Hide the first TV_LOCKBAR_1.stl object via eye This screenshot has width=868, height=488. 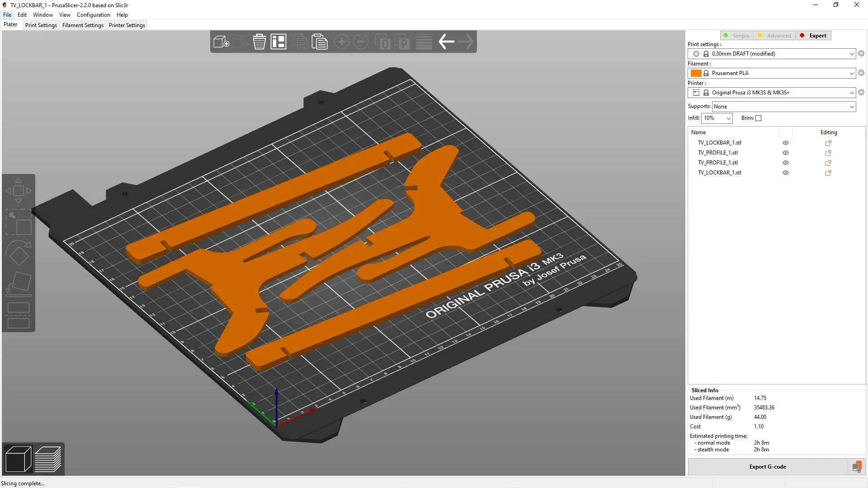coord(786,143)
